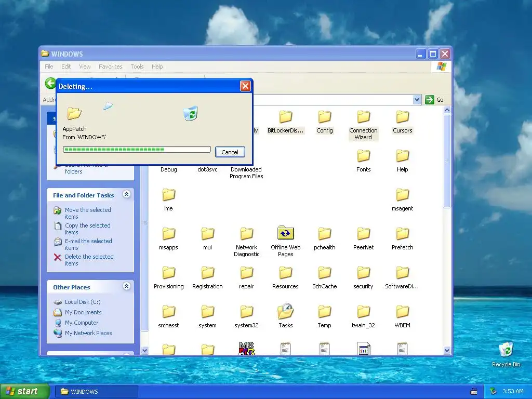Select the Registration folder
The image size is (532, 399).
[x=208, y=278]
